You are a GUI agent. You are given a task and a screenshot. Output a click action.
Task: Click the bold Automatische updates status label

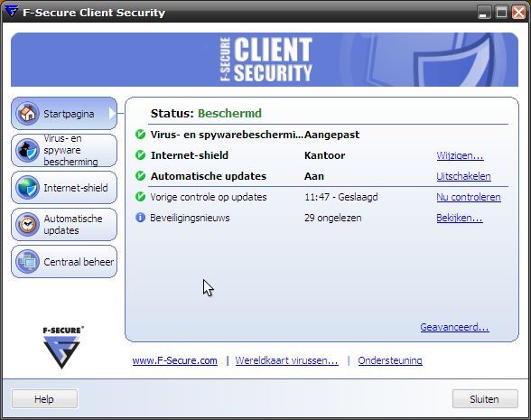(x=209, y=176)
